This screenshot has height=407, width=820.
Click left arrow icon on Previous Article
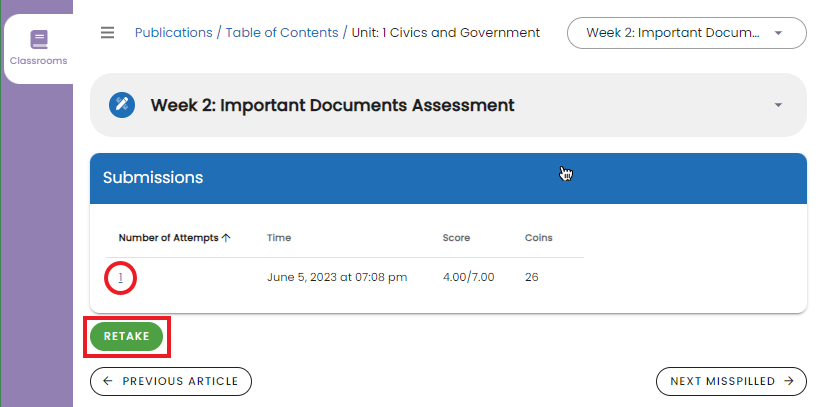coord(107,381)
